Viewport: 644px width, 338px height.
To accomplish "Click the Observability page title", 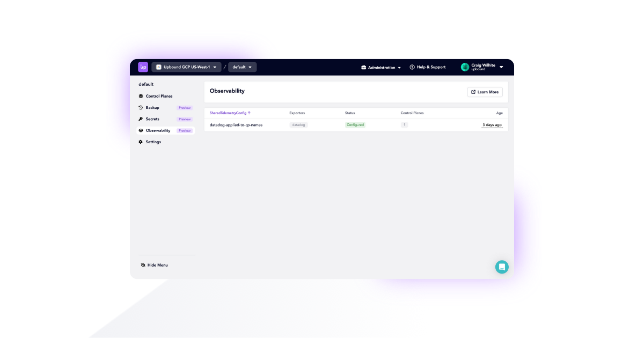I will coord(227,91).
